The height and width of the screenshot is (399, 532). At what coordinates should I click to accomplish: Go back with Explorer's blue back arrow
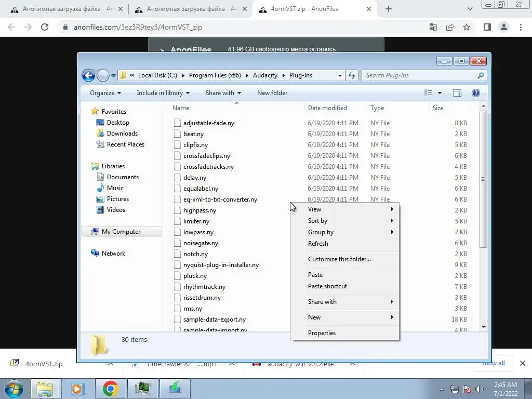click(88, 75)
